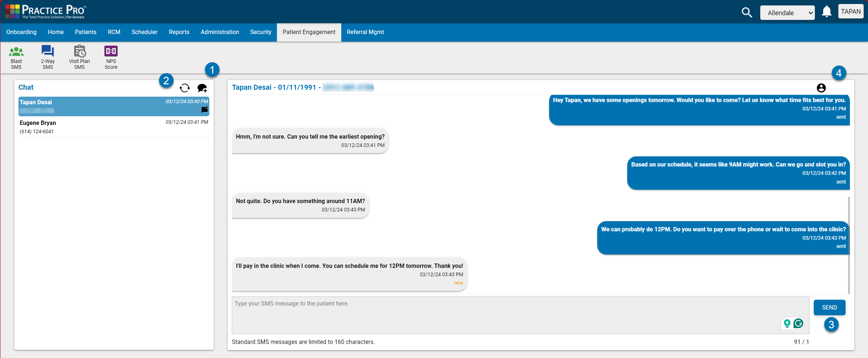Open the 2-Way SMS feature

[47, 57]
